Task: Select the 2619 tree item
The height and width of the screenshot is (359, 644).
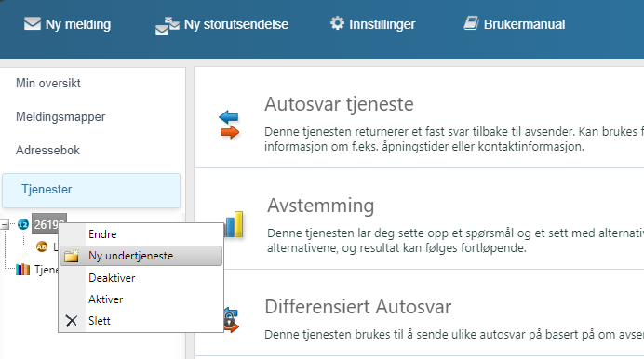Action: point(49,224)
